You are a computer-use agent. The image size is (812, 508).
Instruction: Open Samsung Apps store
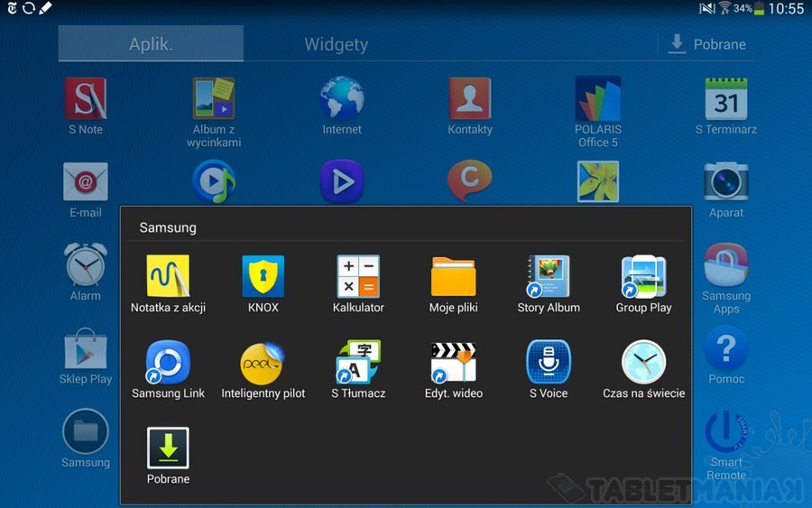click(x=726, y=264)
